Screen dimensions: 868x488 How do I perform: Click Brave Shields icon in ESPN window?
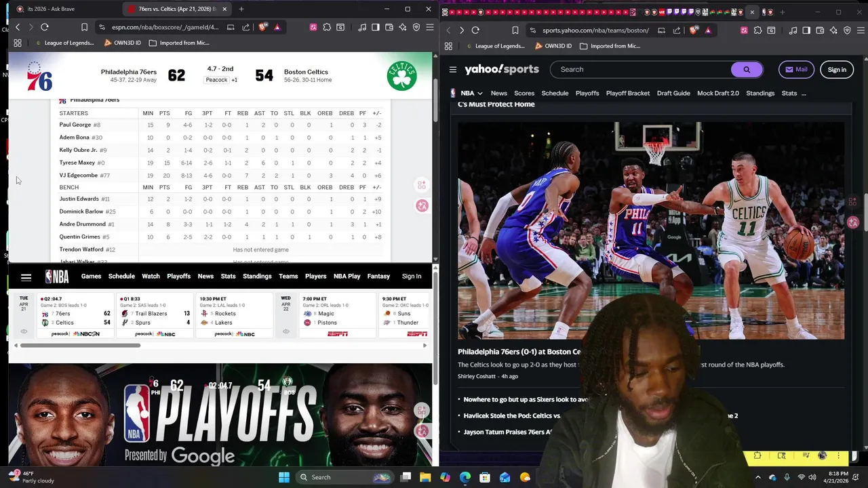[263, 27]
